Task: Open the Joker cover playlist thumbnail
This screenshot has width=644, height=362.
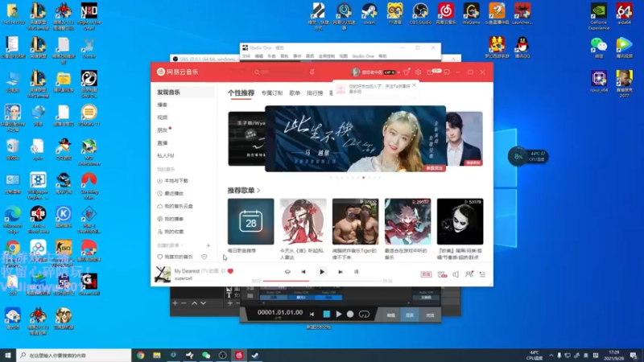Action: (460, 222)
